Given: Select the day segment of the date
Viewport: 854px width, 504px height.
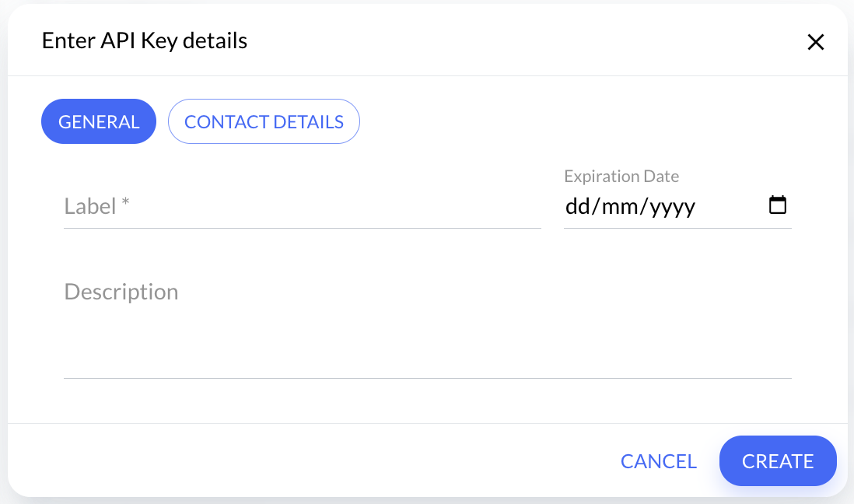Looking at the screenshot, I should (x=575, y=206).
